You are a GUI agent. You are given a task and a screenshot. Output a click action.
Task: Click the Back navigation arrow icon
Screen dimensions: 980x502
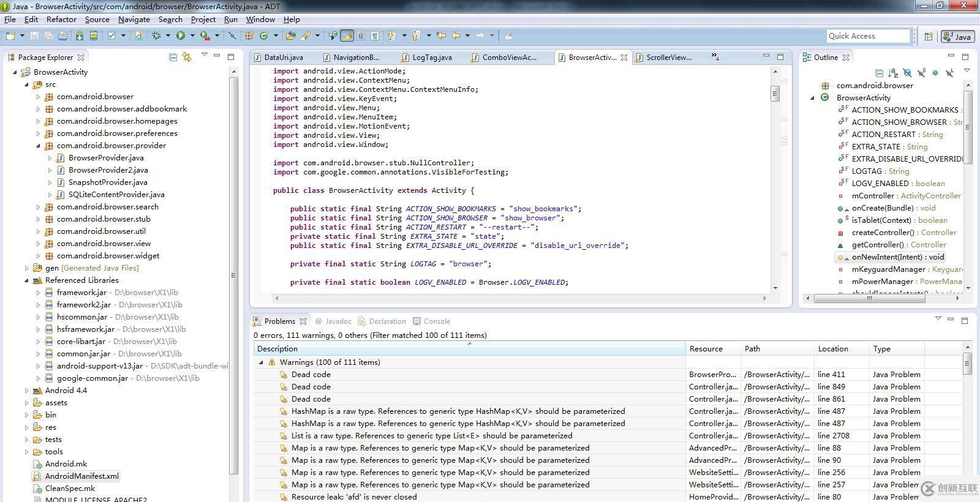tap(456, 36)
